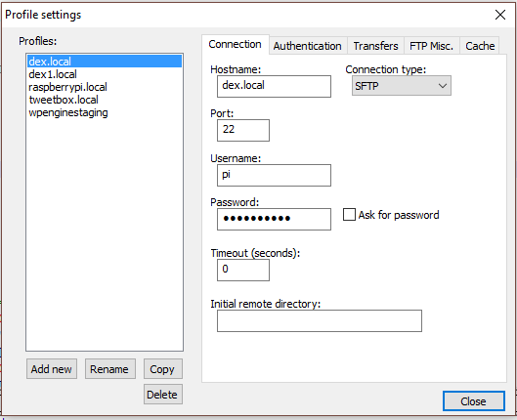Go to the FTP Misc. tab
This screenshot has width=517, height=420.
pos(432,46)
